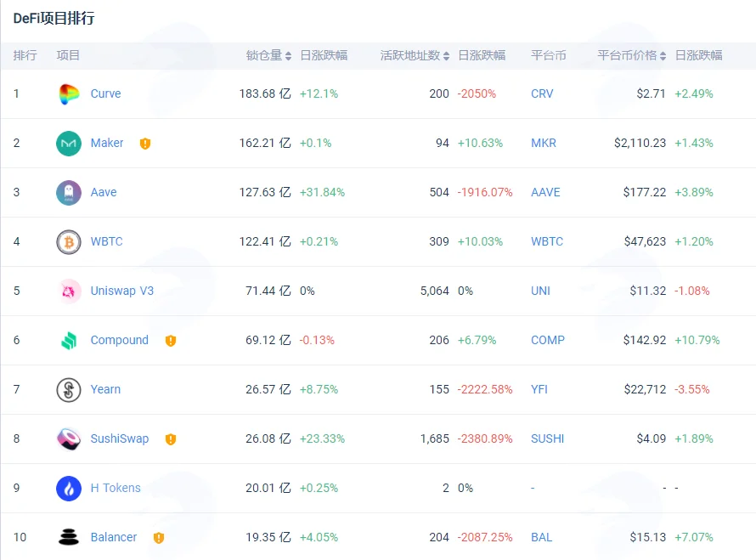Click the 1,685 active addresses value
This screenshot has height=560, width=756.
click(434, 438)
